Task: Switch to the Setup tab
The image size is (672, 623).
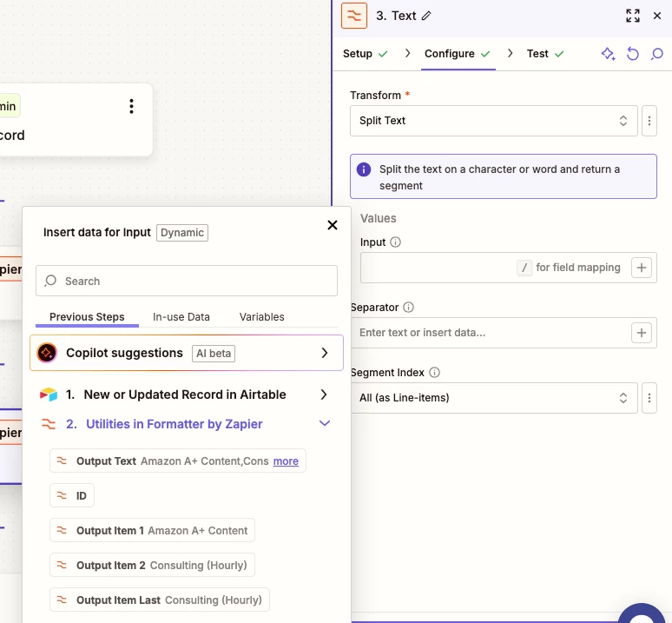Action: (x=366, y=54)
